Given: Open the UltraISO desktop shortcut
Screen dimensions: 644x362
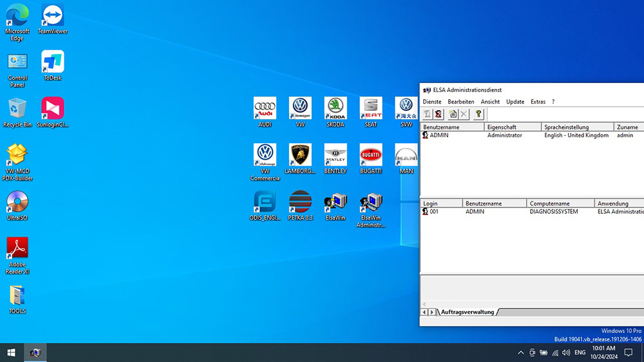Looking at the screenshot, I should pos(17,205).
